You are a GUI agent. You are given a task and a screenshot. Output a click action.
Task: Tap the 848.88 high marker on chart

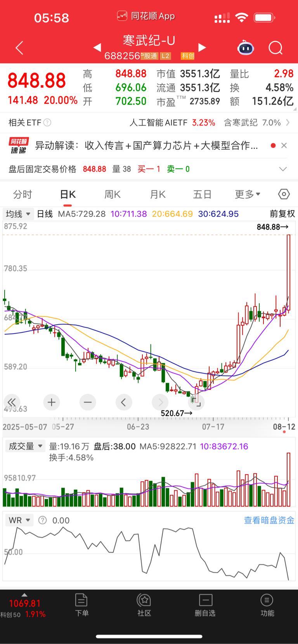coord(272,227)
